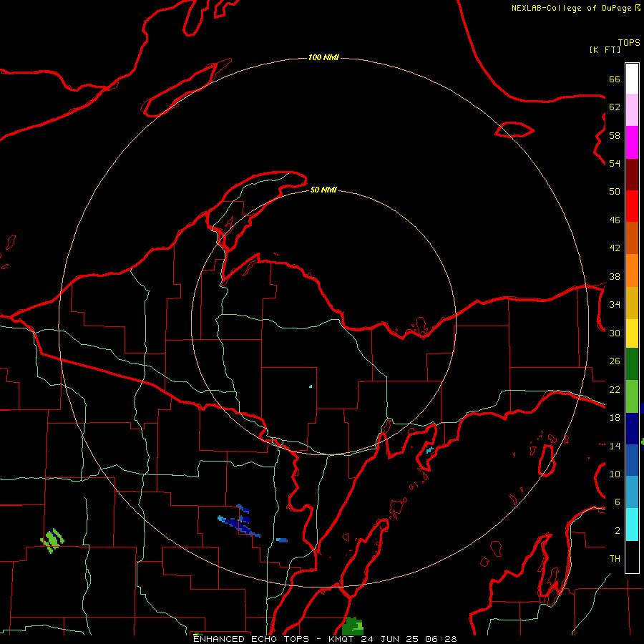Select the black threshold swatch beside TH
The image size is (644, 644).
pos(632,557)
